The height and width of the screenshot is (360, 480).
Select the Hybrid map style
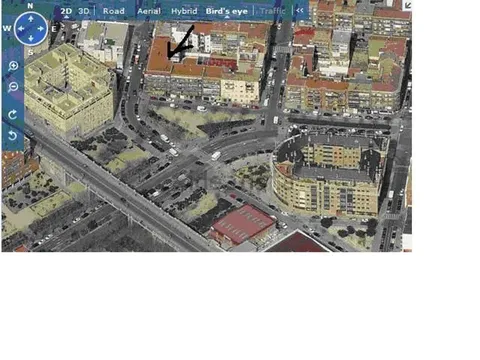184,11
